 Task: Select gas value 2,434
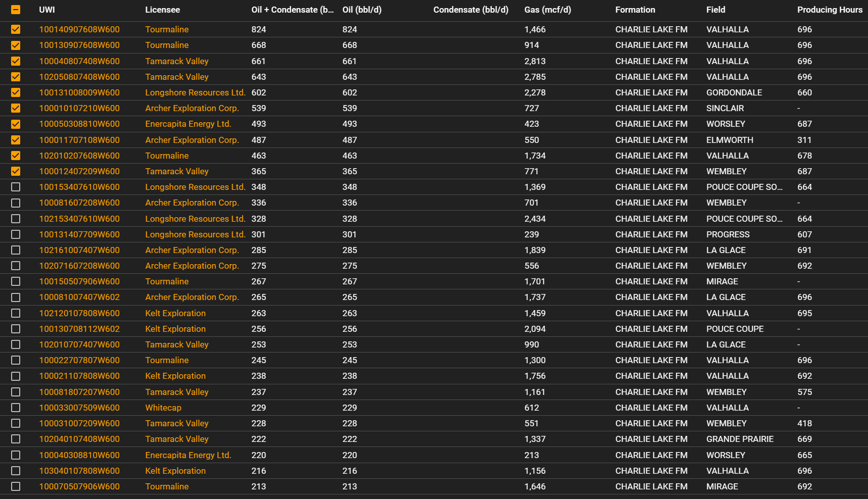535,219
